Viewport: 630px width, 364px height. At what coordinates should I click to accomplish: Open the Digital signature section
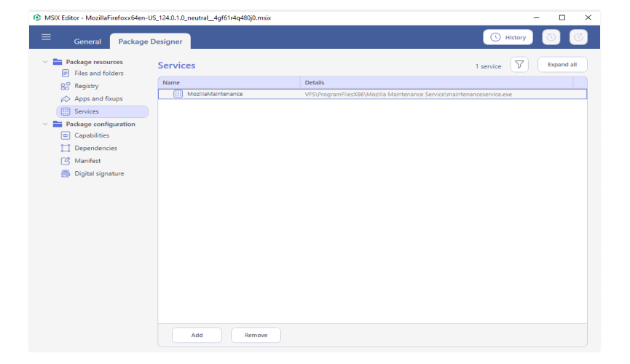click(x=99, y=173)
